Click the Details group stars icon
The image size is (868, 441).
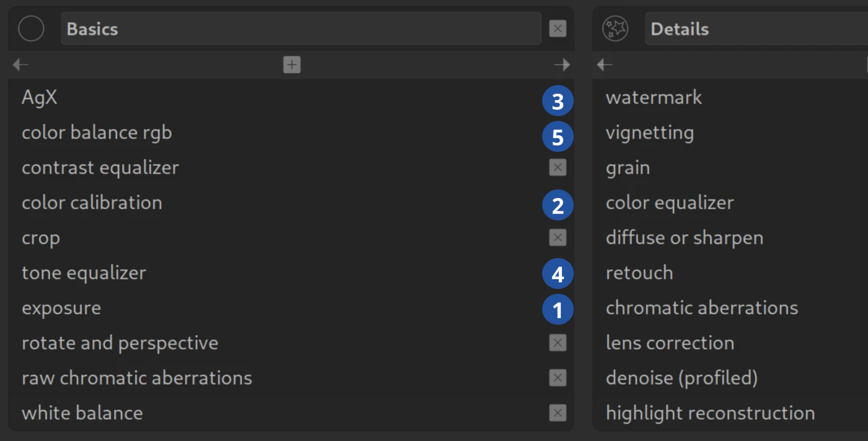click(615, 29)
